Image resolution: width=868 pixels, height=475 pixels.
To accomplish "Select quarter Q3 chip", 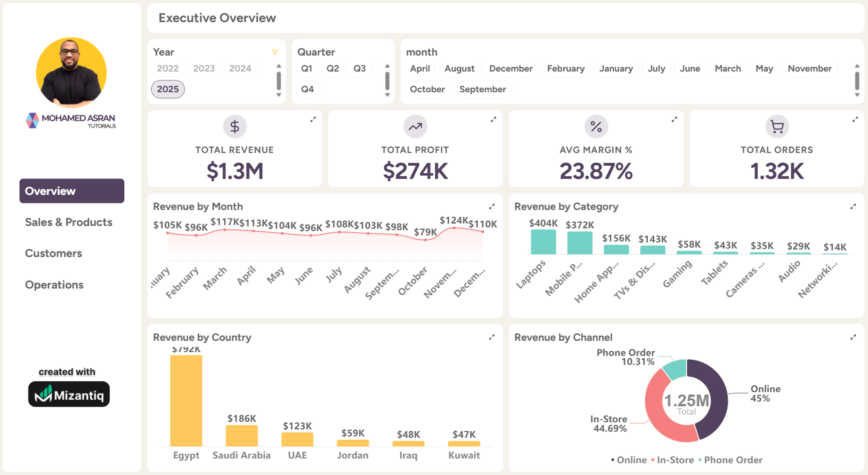I will [360, 68].
